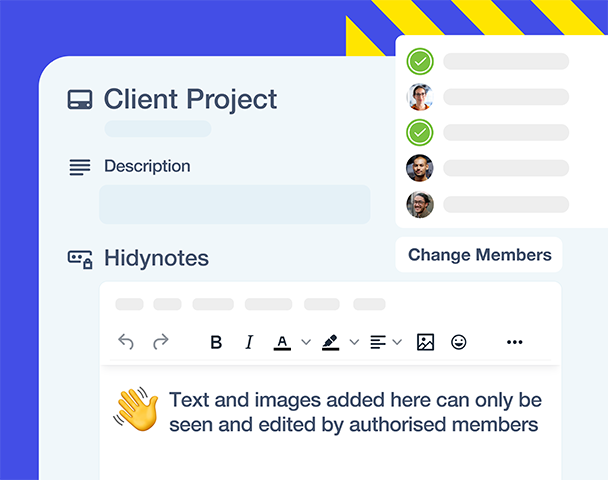Toggle bold formatting
This screenshot has height=480, width=608.
pos(216,342)
